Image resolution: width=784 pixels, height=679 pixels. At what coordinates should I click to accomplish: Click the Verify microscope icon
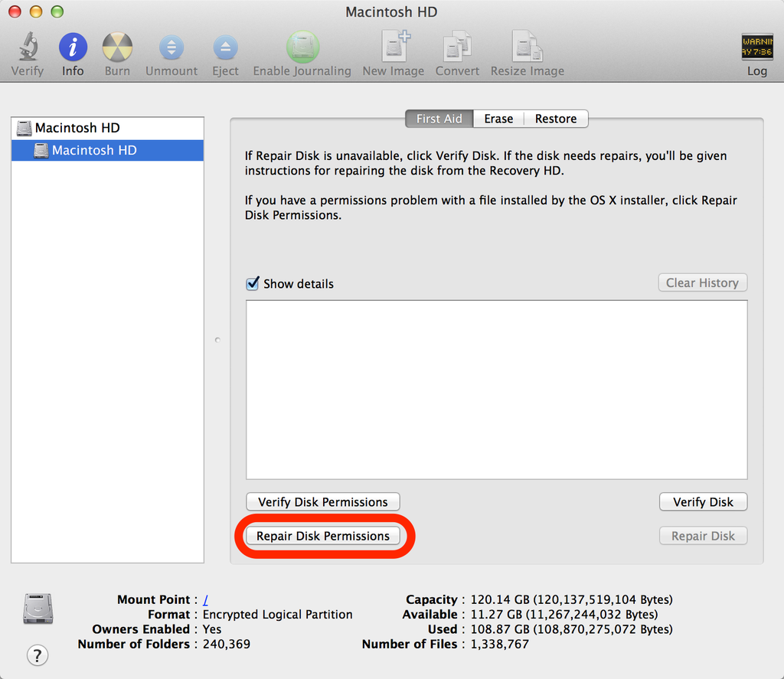[x=28, y=47]
